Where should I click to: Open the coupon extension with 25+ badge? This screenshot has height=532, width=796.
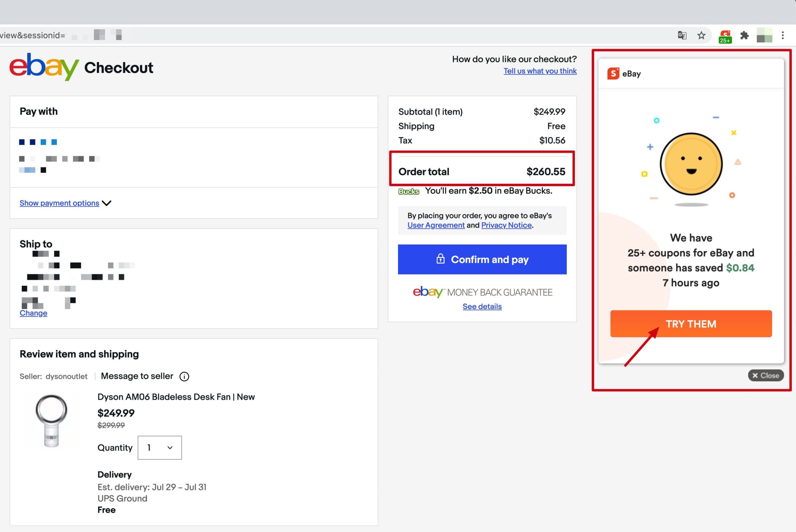point(725,36)
